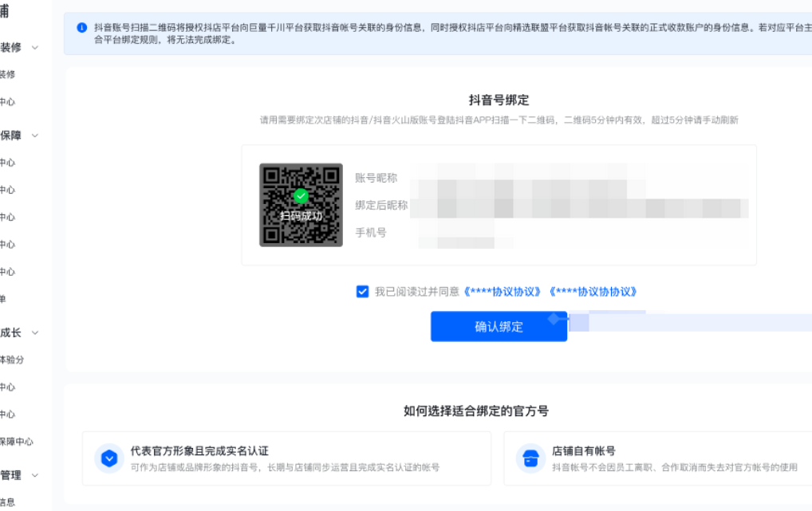Click the shield icon for 代表官方形象且完成实名认证

click(109, 458)
